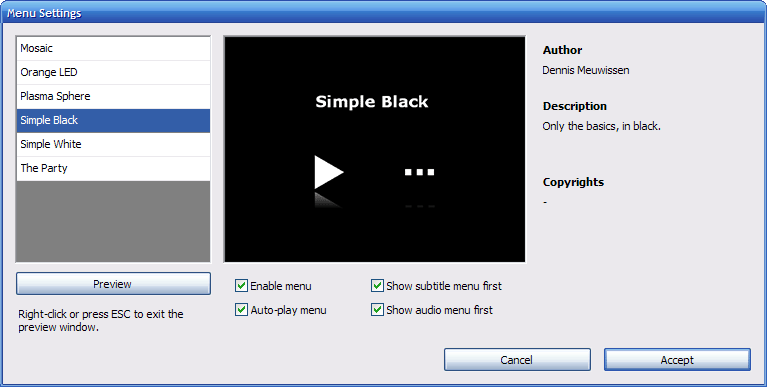Image resolution: width=767 pixels, height=387 pixels.
Task: Click the Dennis Meuwissen author text
Action: pyautogui.click(x=586, y=70)
